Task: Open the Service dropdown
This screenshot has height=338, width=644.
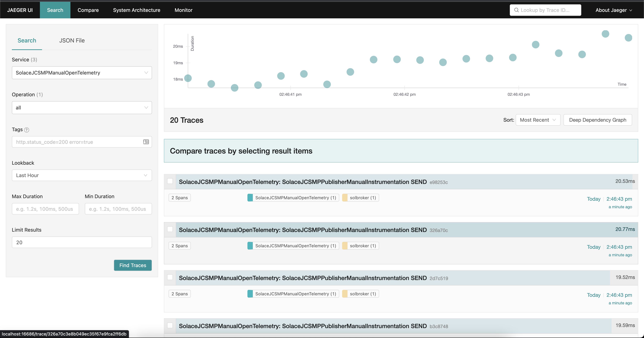Action: pos(82,73)
